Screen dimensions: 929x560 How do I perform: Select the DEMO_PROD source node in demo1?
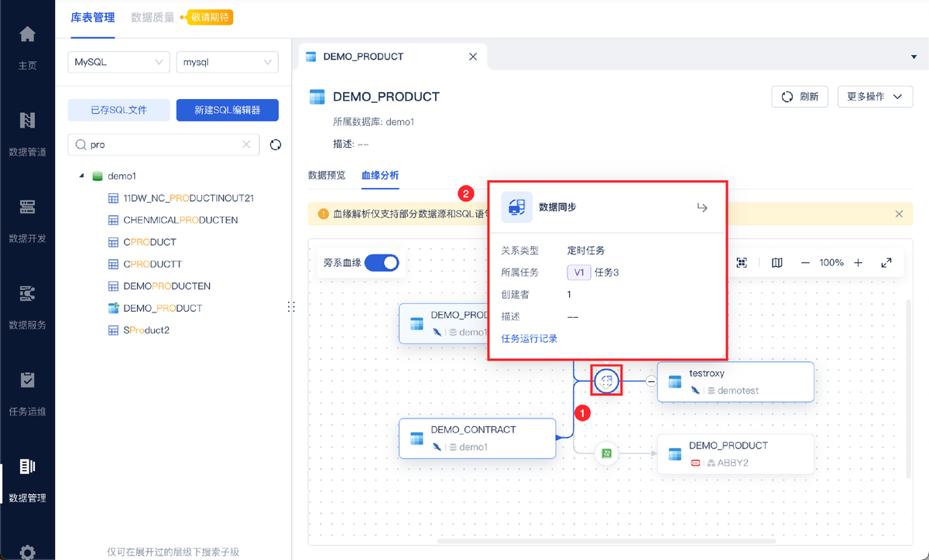[x=443, y=323]
